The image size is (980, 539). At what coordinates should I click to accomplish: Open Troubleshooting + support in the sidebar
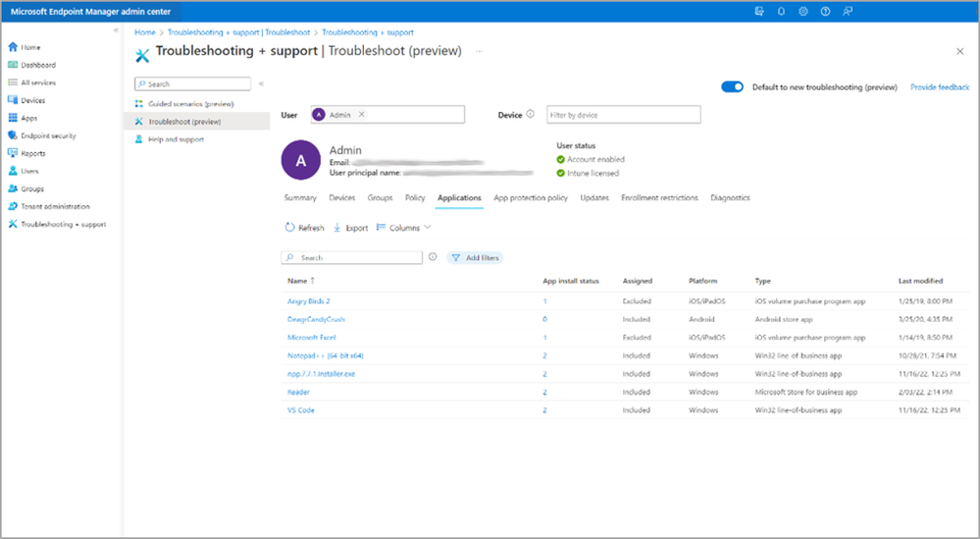57,224
